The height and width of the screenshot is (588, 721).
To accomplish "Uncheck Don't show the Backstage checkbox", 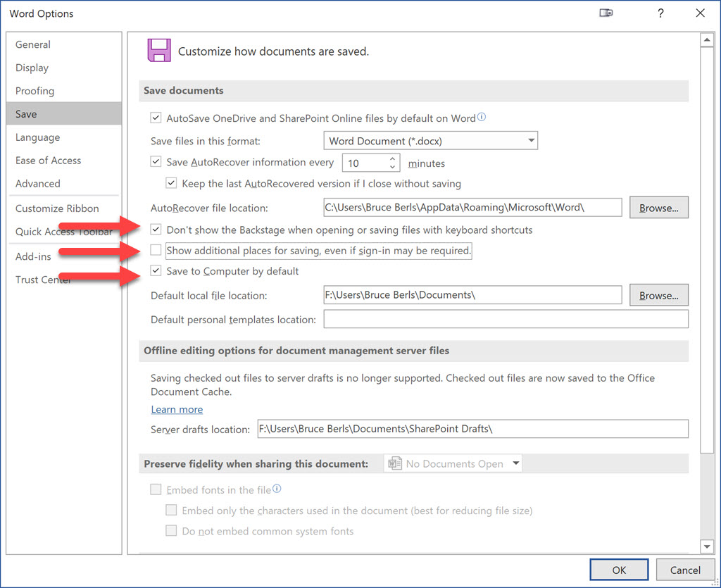I will coord(156,229).
